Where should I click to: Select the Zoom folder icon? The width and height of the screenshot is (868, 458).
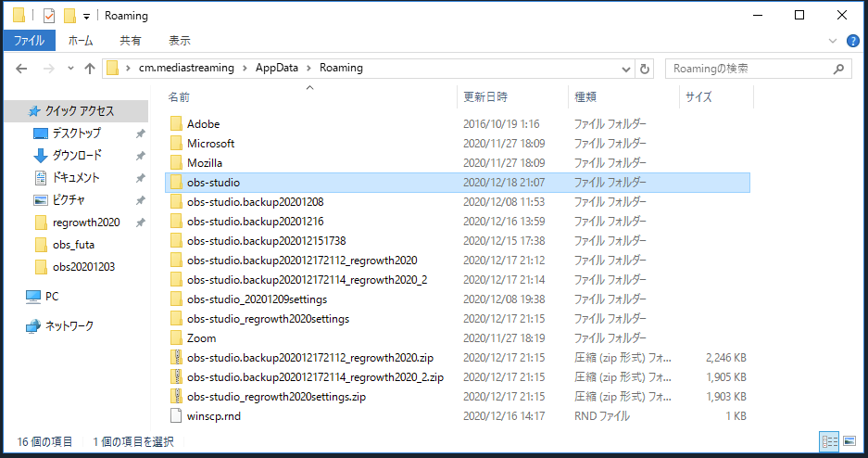point(176,337)
